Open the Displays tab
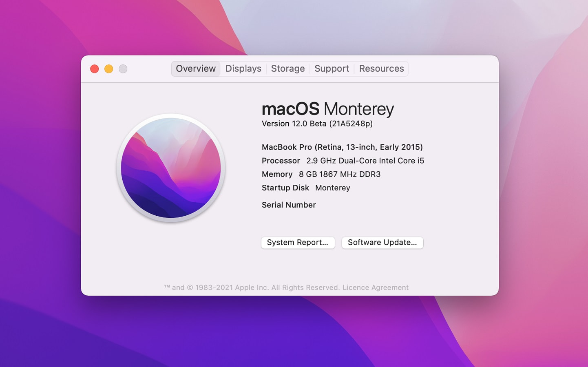The width and height of the screenshot is (588, 367). [243, 69]
